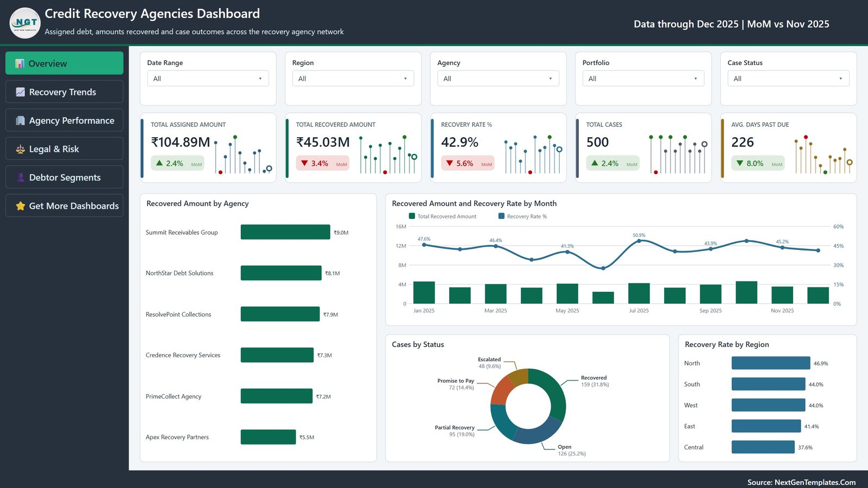Navigate to Debtor Segments
Screen dimensions: 868x488
(x=65, y=177)
